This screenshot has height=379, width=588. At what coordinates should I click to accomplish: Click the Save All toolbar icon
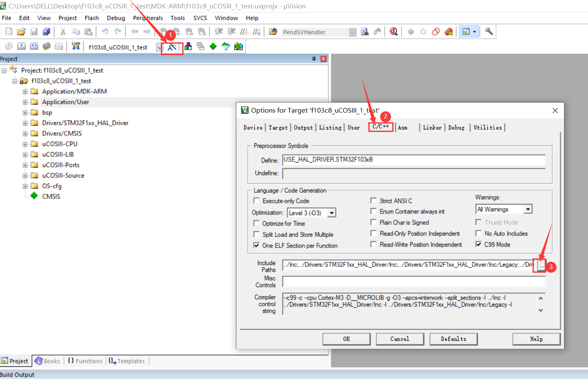click(47, 32)
